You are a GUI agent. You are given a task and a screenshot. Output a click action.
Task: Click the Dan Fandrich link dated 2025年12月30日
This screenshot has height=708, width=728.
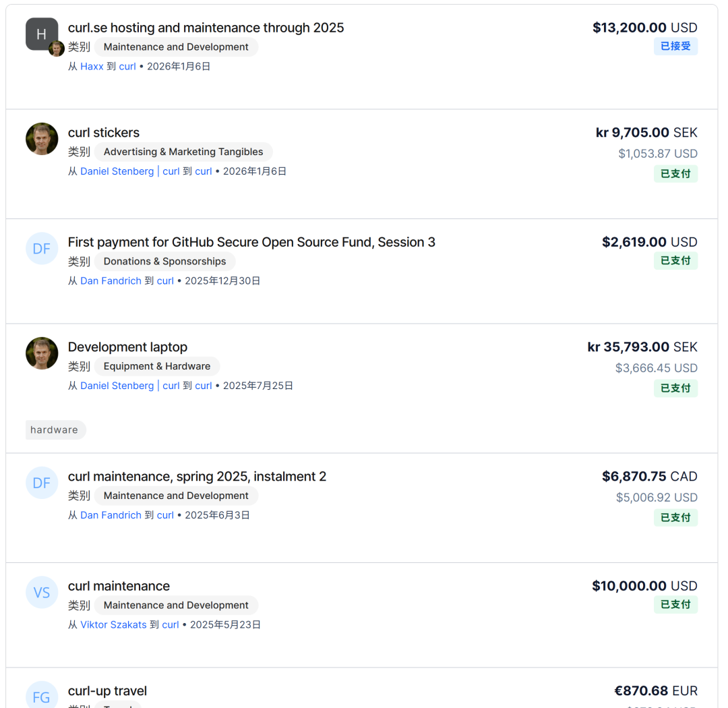point(111,281)
